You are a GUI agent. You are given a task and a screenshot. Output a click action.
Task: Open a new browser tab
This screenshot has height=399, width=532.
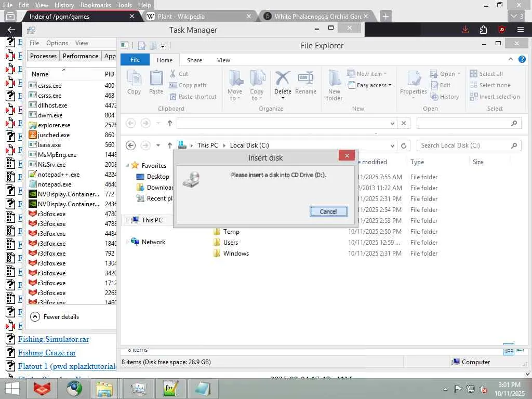click(x=385, y=16)
